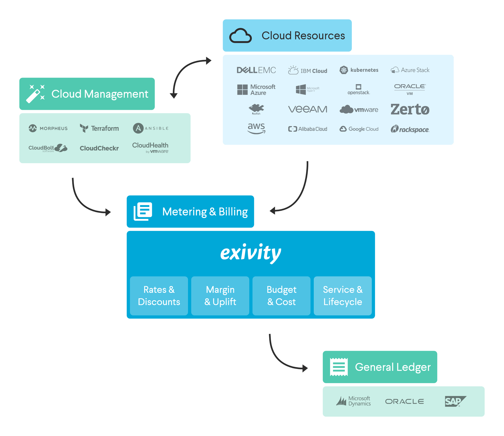The image size is (504, 436).
Task: Click the Service & Lifecycle box
Action: (x=342, y=296)
